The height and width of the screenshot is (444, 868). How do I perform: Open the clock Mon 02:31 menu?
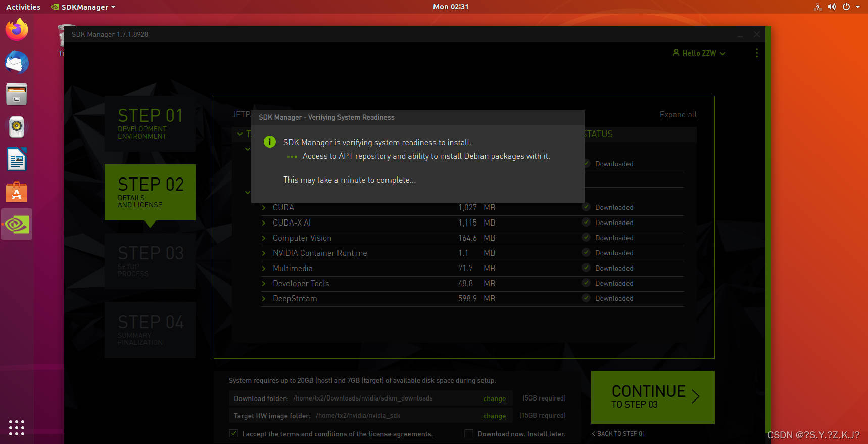coord(451,7)
